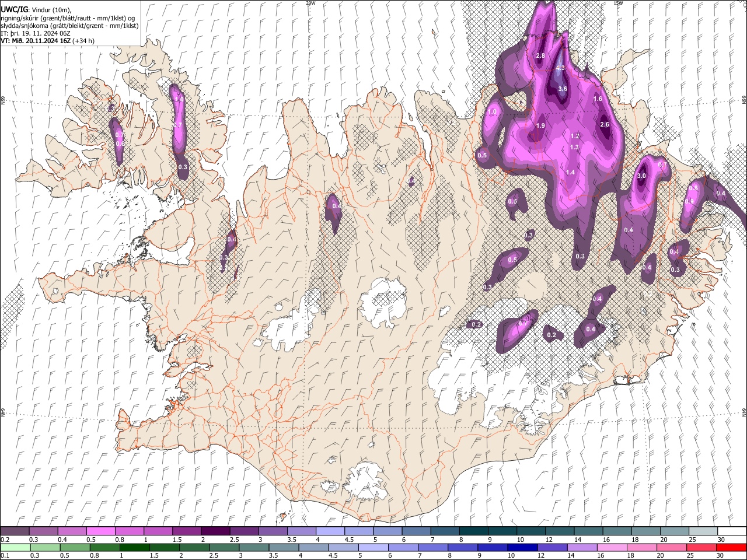Select upper legend swatch between 2 and 2.5
747x560 pixels.
tap(216, 531)
